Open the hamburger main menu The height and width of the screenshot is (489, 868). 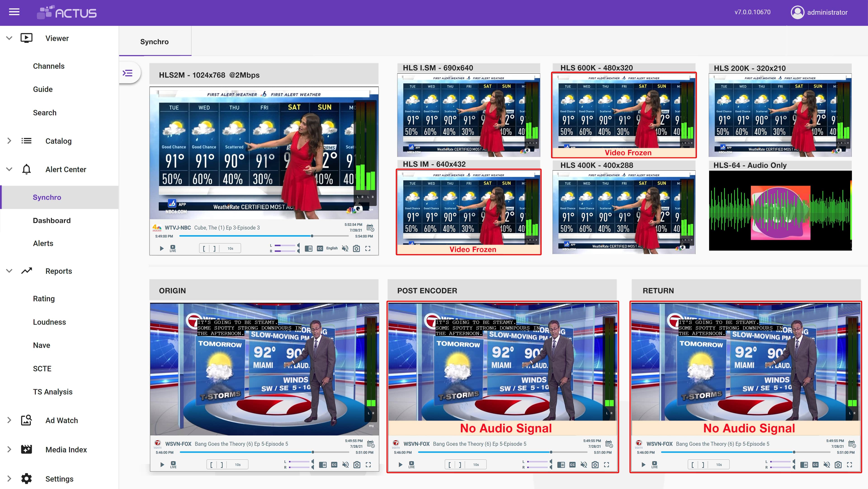tap(14, 12)
